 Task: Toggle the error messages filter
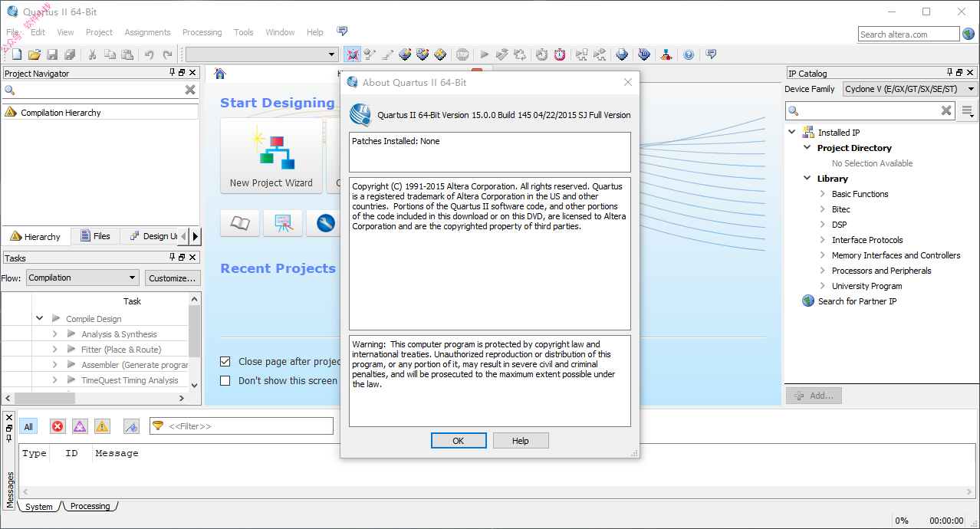58,426
